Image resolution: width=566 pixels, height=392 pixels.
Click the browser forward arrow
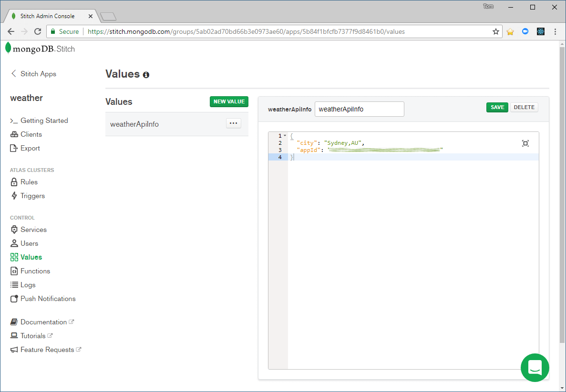[x=24, y=32]
